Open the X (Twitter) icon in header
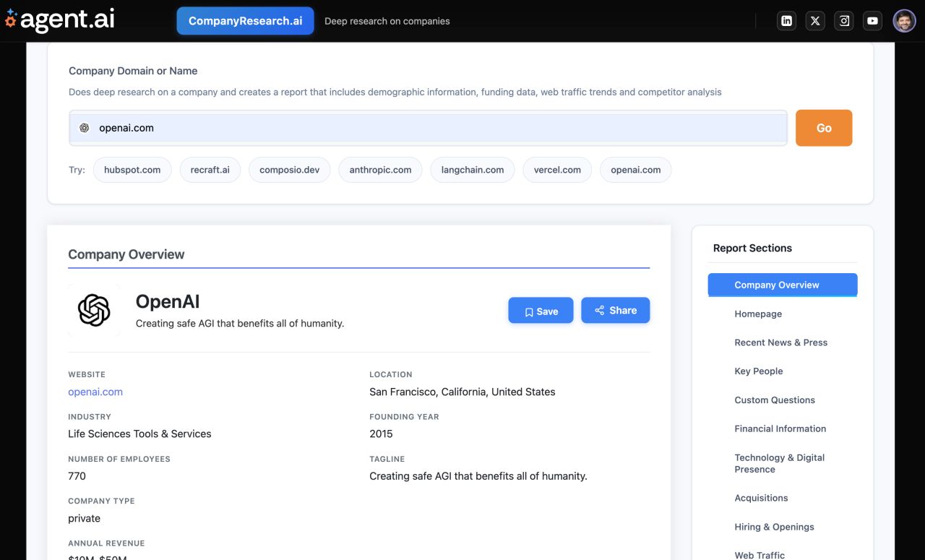Viewport: 925px width, 560px height. (815, 21)
